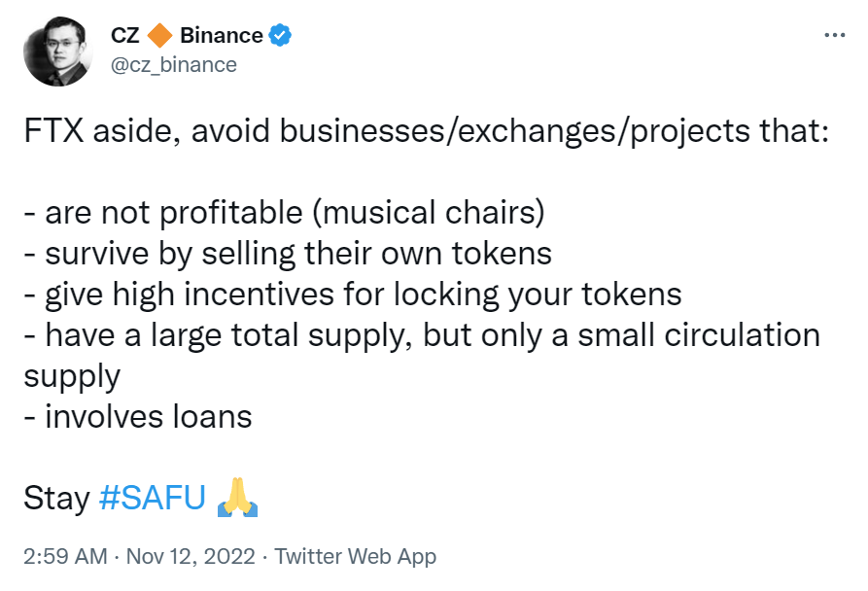The image size is (868, 591).
Task: Open the three-dot more options menu
Action: 834,35
